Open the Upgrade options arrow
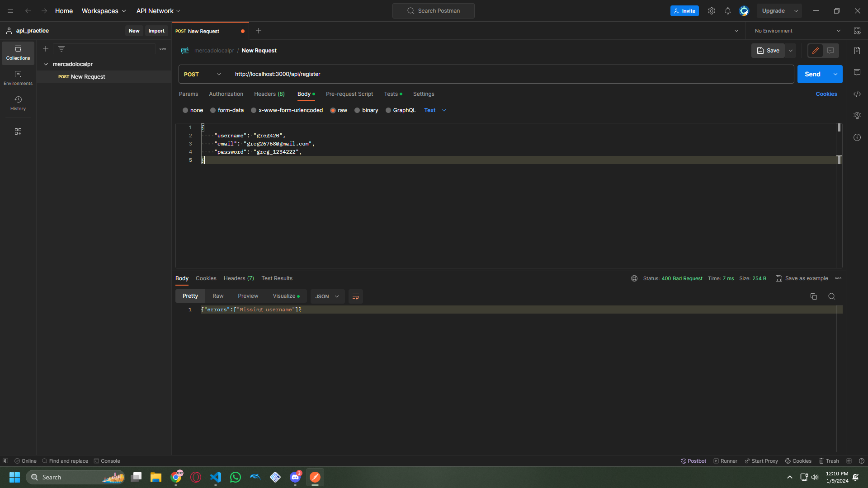 (x=796, y=11)
